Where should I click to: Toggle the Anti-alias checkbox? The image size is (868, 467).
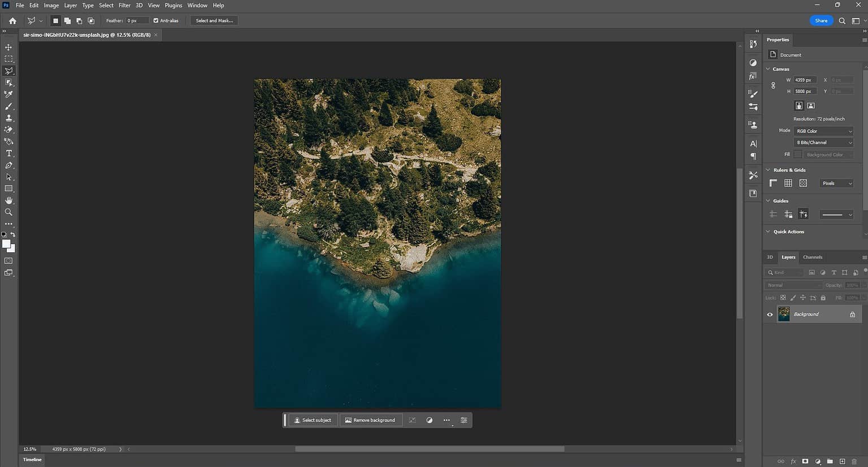coord(156,21)
